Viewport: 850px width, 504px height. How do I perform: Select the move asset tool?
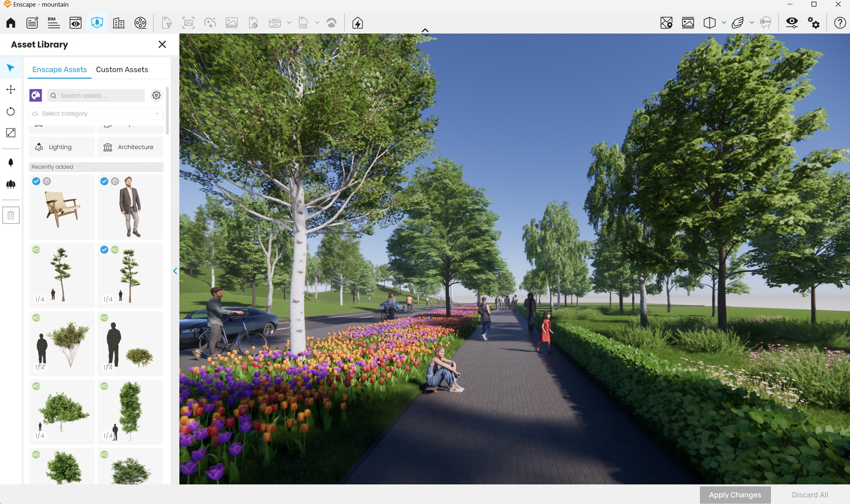tap(11, 90)
